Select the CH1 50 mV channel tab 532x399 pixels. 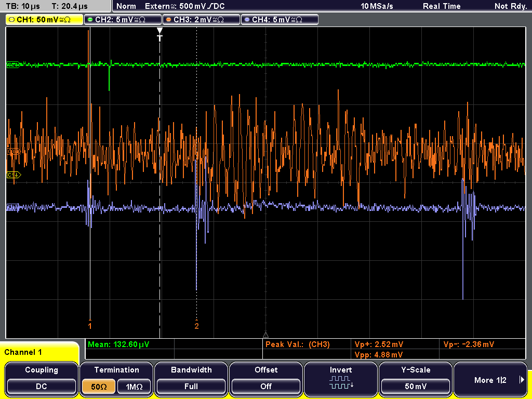pyautogui.click(x=45, y=20)
